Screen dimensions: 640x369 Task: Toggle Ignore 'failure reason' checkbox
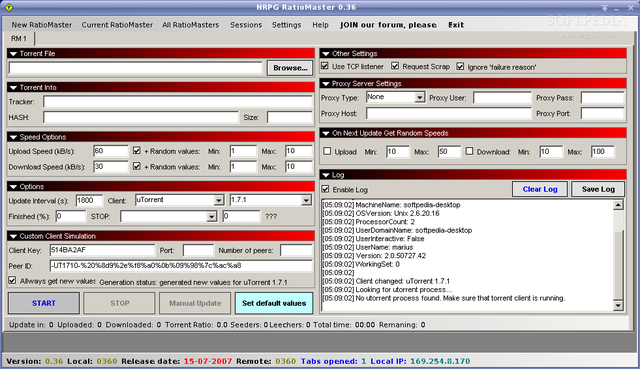(460, 67)
